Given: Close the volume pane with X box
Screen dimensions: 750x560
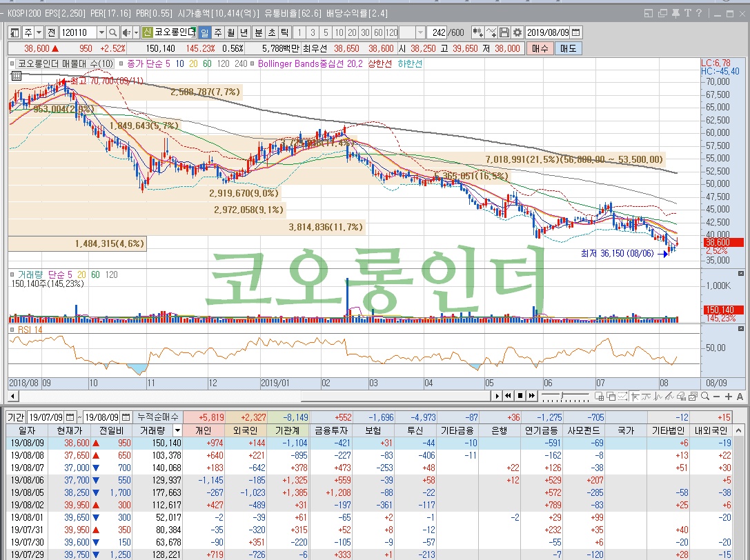Looking at the screenshot, I should 741,274.
